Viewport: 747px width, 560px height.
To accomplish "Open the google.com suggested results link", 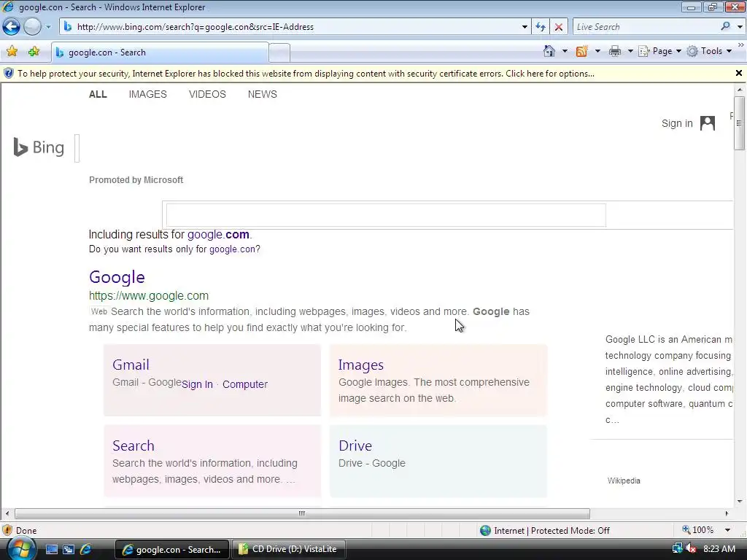I will (x=218, y=234).
